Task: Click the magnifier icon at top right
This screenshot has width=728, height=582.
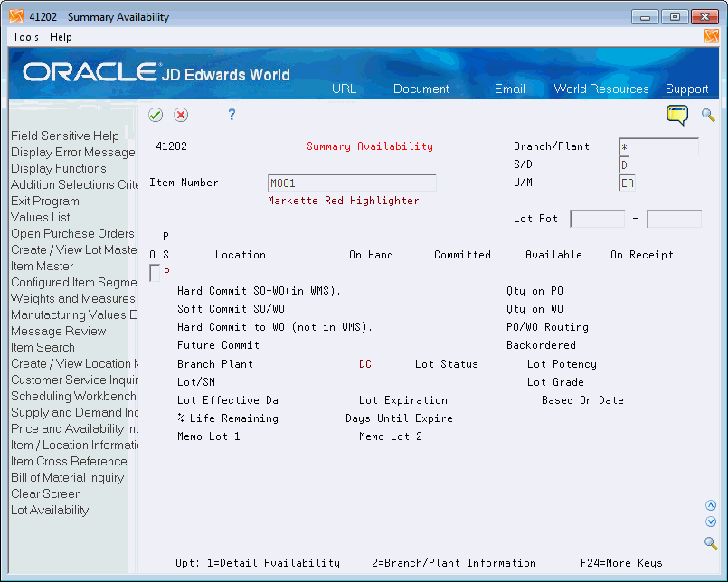Action: [708, 115]
